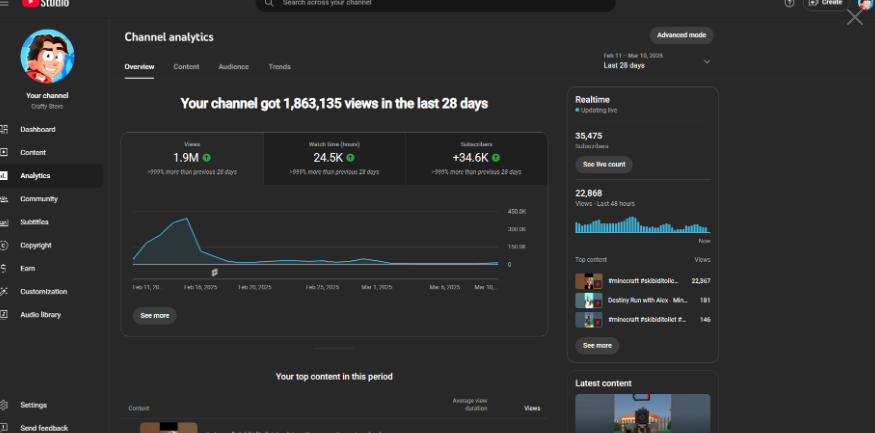This screenshot has height=433, width=875.
Task: Click the video publish marker on chart
Action: (214, 272)
